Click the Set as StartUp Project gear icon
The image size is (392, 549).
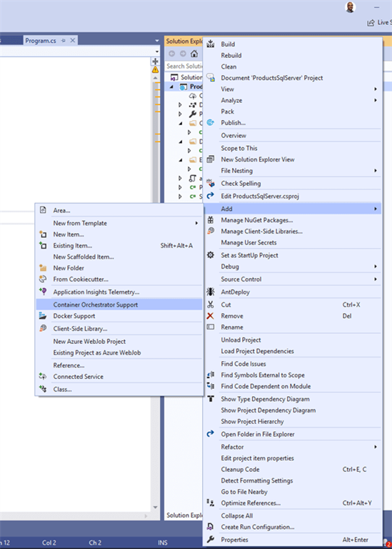tap(211, 255)
